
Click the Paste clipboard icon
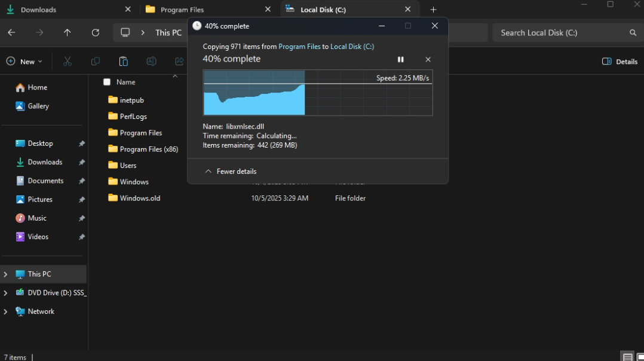click(x=124, y=62)
